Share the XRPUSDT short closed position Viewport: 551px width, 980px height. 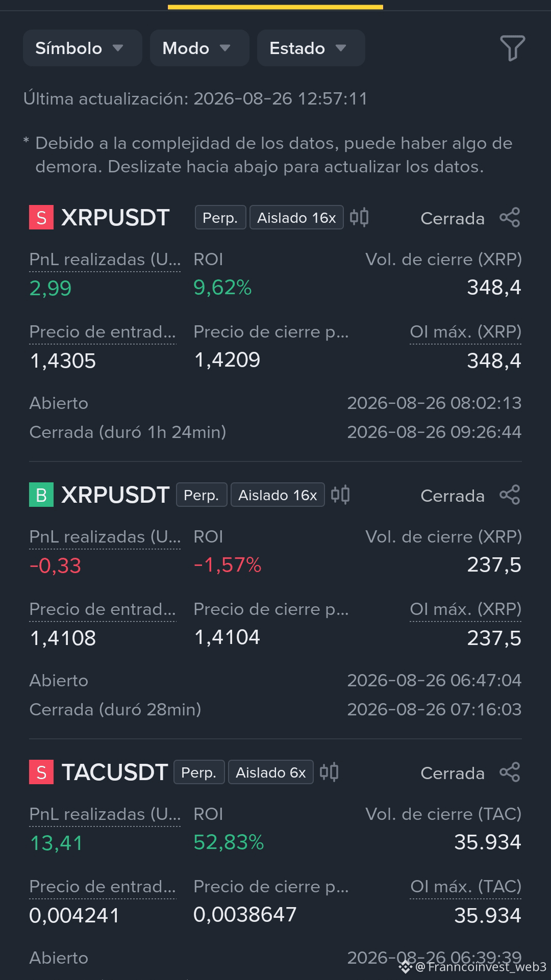point(510,218)
